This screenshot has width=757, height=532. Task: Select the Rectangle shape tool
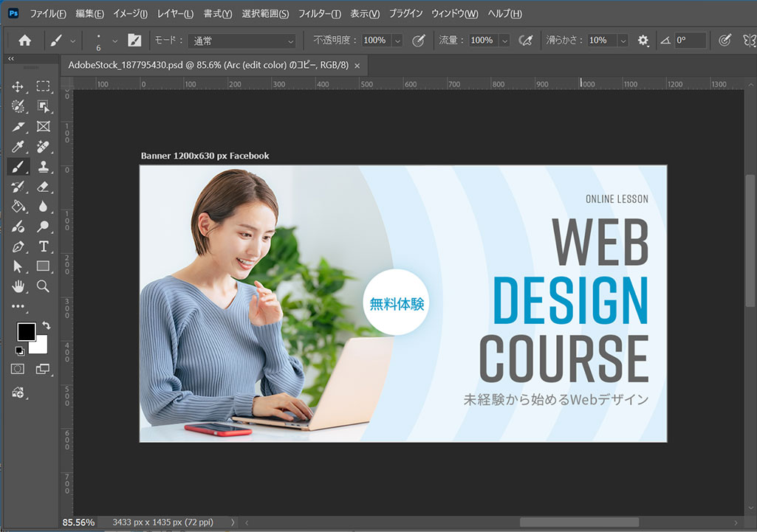pos(43,266)
